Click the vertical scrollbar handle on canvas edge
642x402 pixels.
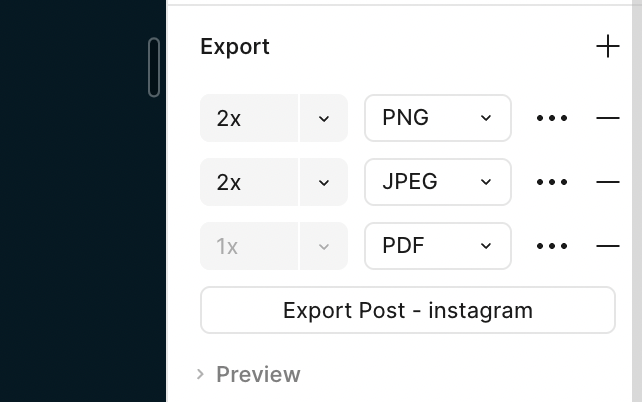(154, 67)
